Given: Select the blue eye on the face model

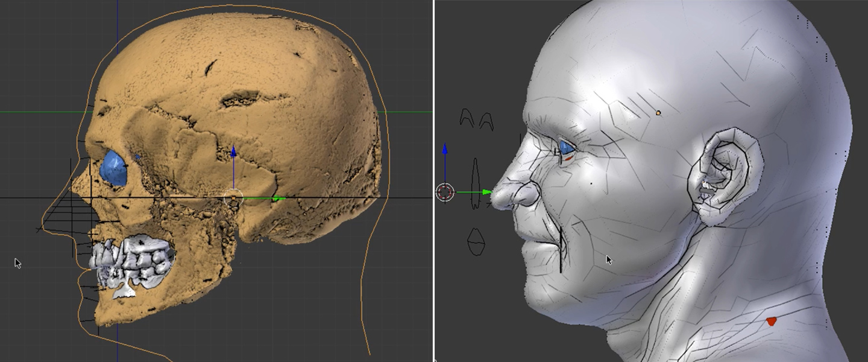Looking at the screenshot, I should click(x=567, y=148).
